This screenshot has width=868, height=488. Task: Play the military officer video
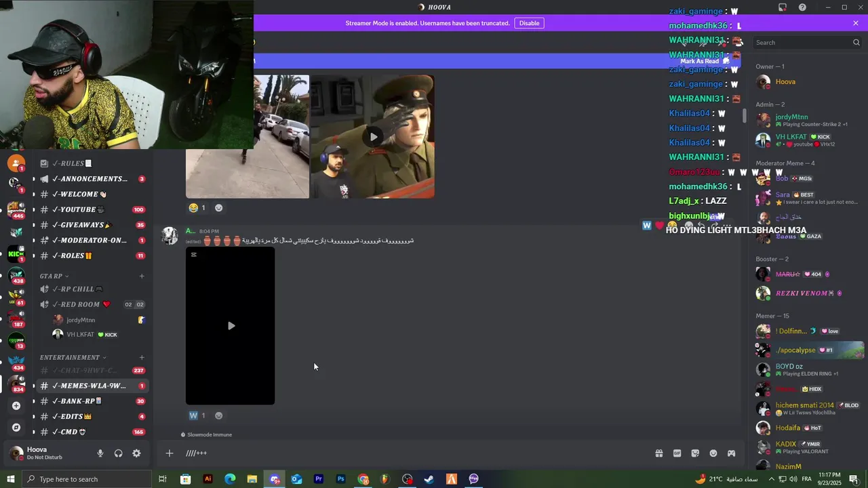pos(373,137)
